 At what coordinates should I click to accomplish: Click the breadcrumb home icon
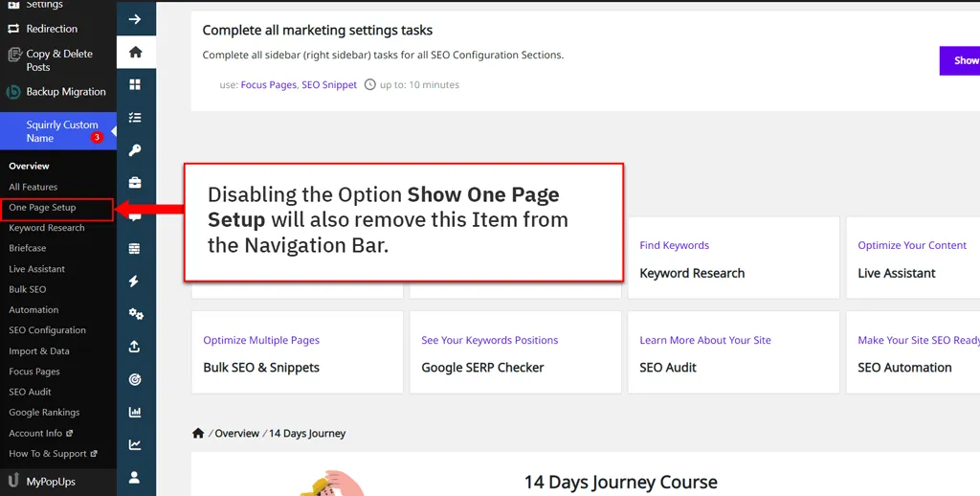click(x=198, y=433)
